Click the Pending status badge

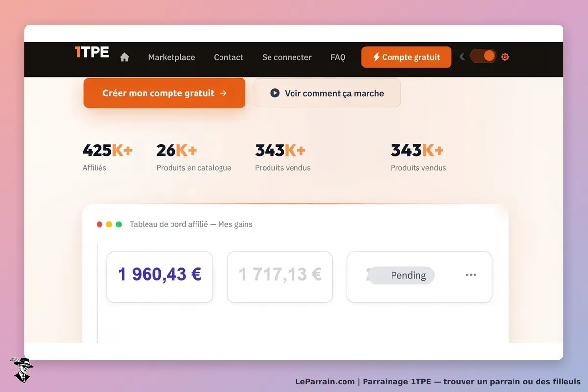point(401,275)
